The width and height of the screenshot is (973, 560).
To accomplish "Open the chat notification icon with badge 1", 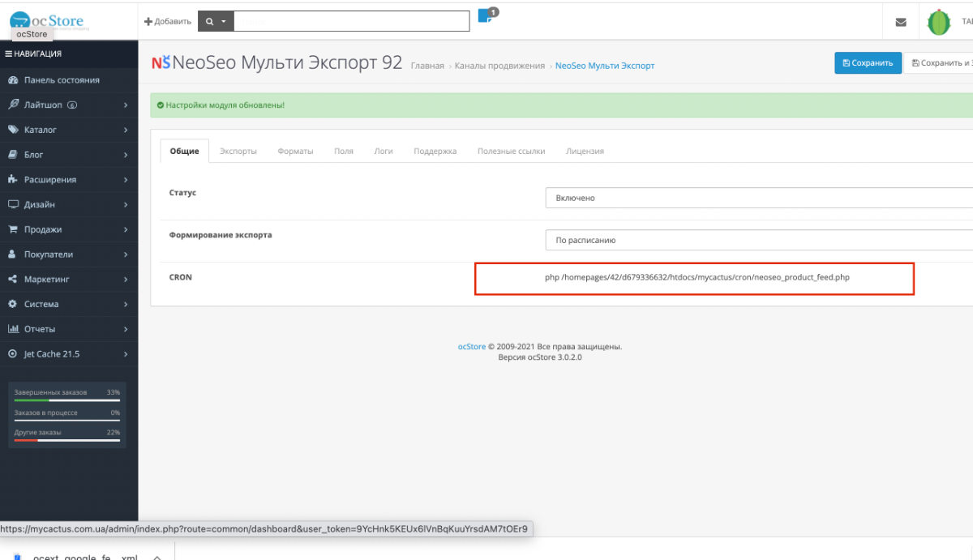I will [486, 16].
